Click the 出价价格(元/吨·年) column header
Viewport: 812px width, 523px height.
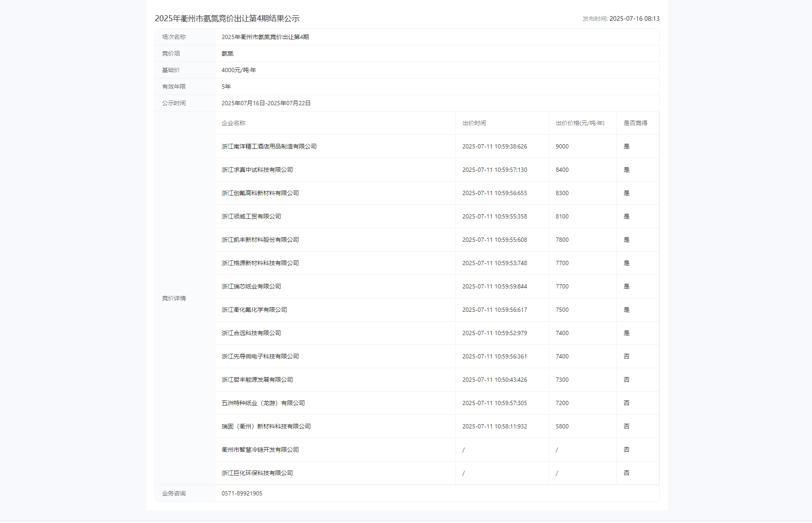[580, 123]
